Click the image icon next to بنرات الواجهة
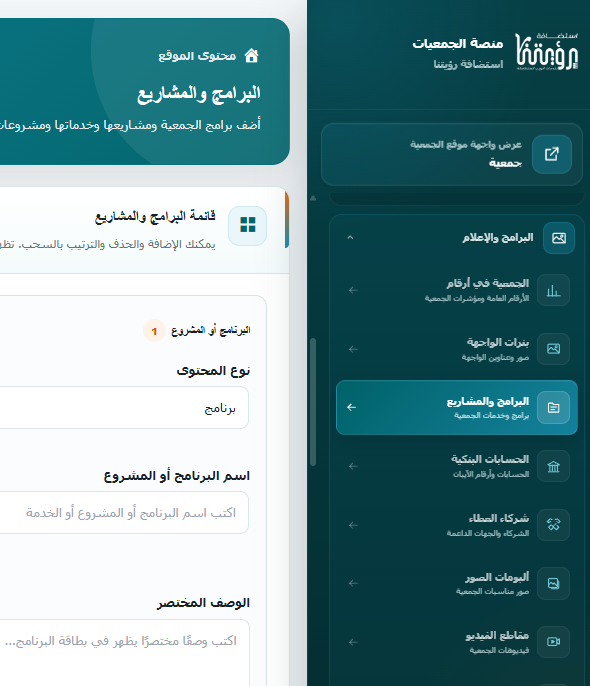 coord(553,349)
